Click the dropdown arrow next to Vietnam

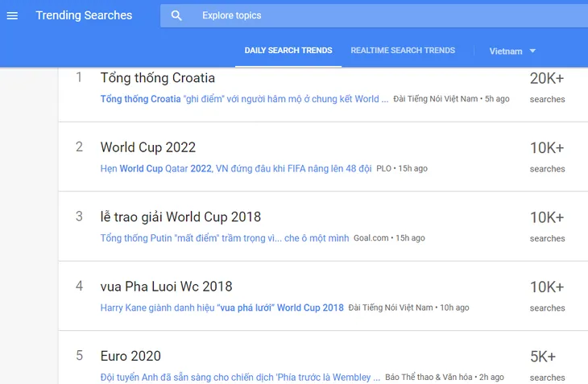pos(532,51)
